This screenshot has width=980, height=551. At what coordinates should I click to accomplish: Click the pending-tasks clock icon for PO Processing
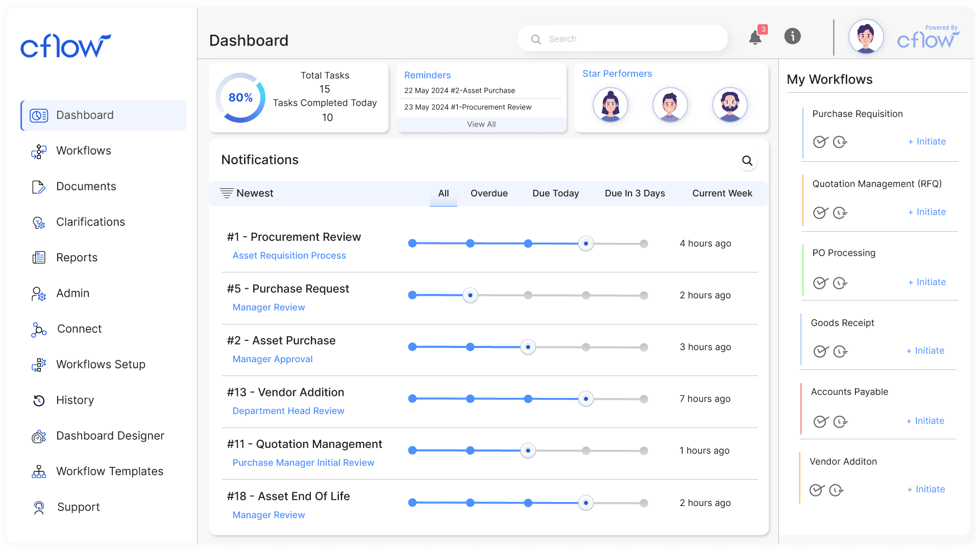[x=840, y=283]
